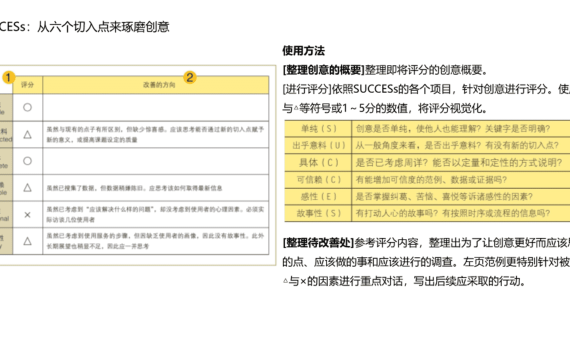Click the [整理待改善处] bold label
Screen dimensions: 570x360
318,243
